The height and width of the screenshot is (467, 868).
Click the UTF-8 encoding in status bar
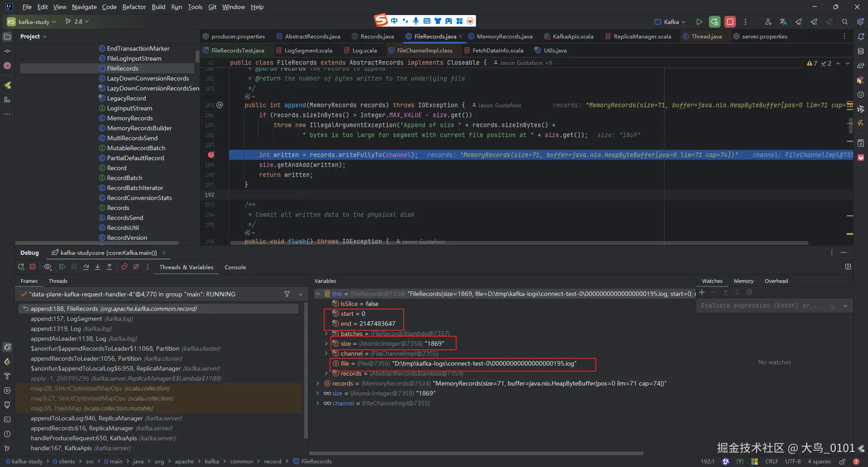pos(793,462)
